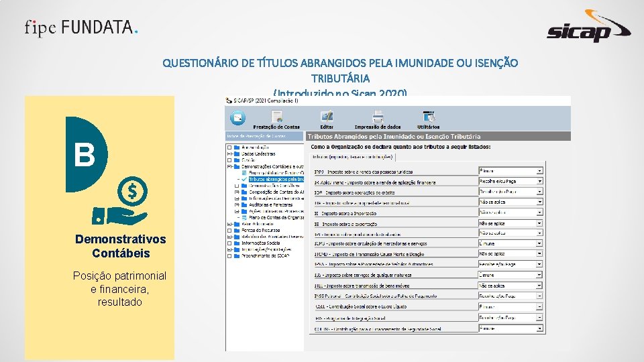
Task: Click the SICAP/SP window title icon
Action: point(229,100)
